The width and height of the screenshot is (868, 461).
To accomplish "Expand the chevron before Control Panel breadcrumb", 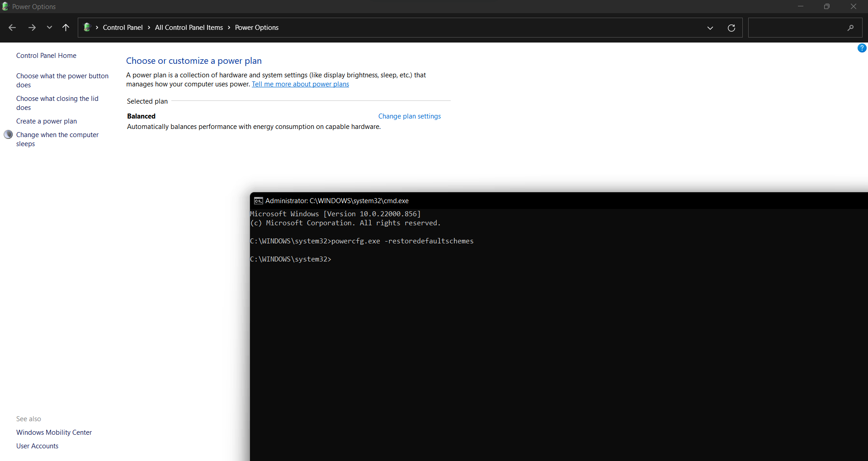I will [97, 28].
